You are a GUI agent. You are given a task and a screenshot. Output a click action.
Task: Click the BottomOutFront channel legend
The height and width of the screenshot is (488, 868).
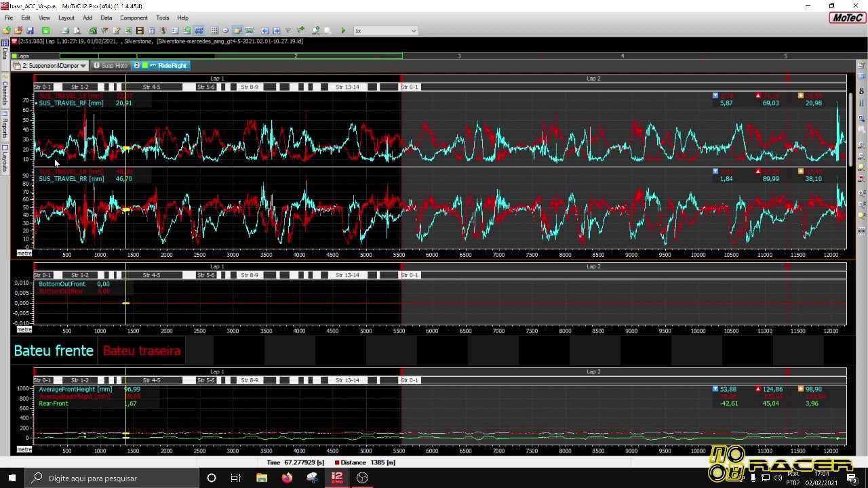[62, 284]
